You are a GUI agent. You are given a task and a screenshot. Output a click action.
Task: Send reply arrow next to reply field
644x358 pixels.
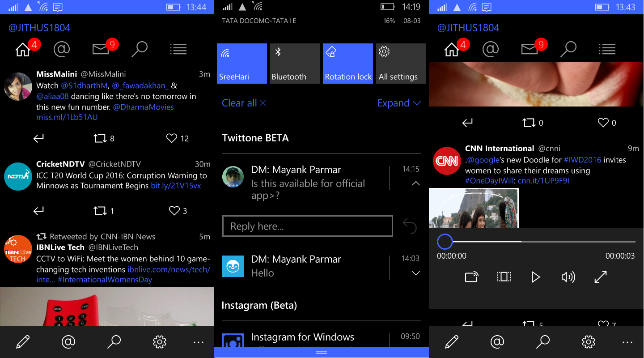(410, 226)
